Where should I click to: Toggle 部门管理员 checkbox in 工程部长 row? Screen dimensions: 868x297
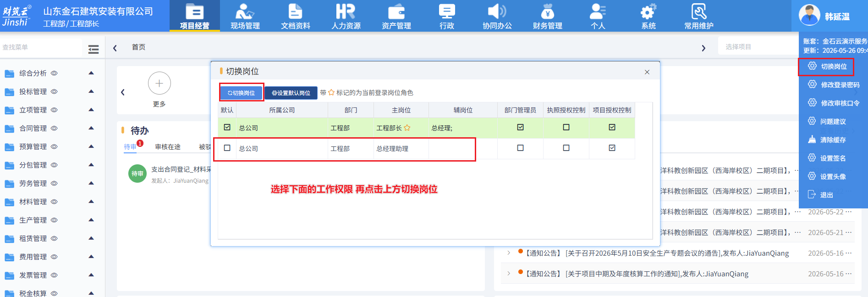(x=520, y=127)
